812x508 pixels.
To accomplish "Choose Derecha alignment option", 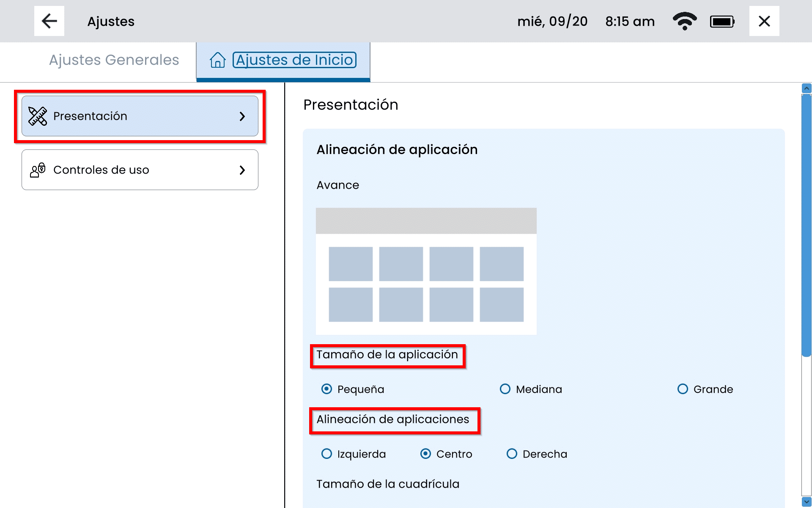I will click(512, 454).
